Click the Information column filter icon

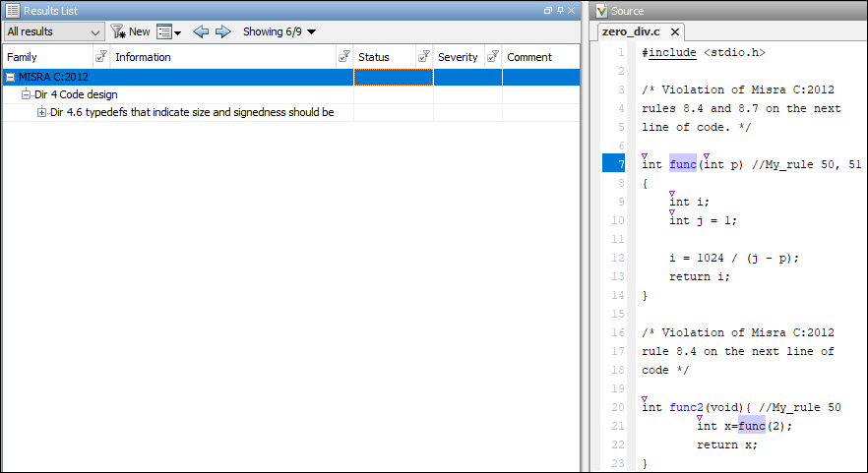click(343, 57)
